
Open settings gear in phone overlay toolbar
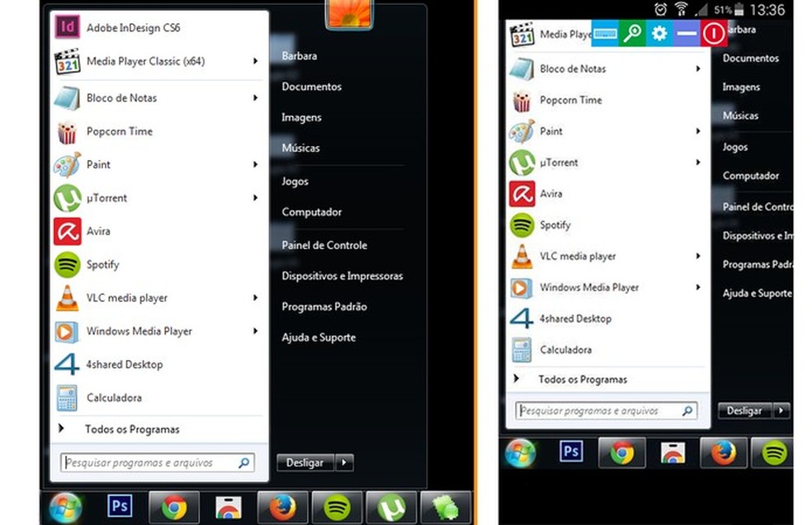(x=659, y=34)
